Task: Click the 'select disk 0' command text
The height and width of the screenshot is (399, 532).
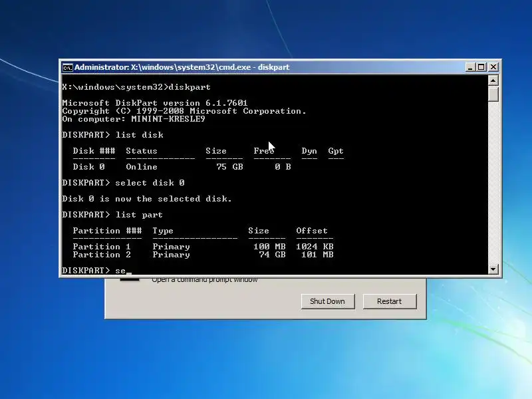Action: tap(150, 182)
